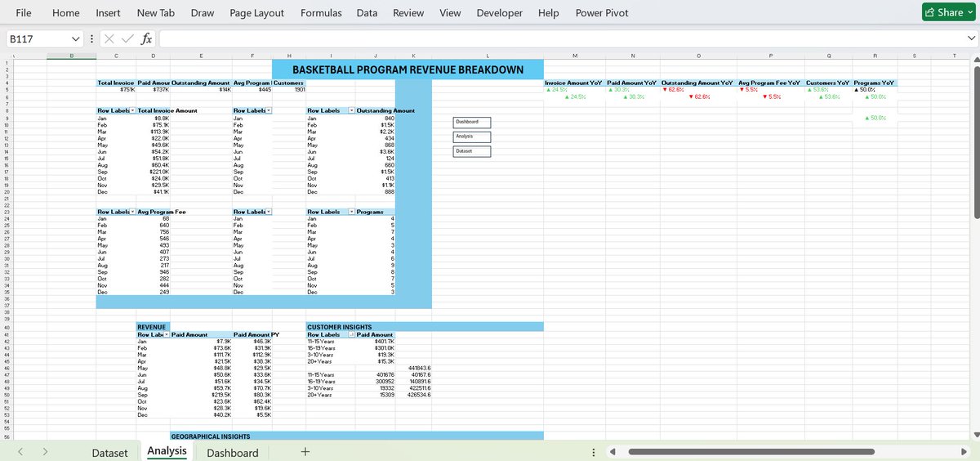This screenshot has height=461, width=980.
Task: Open Row Labels filter in column F row 8
Action: pyautogui.click(x=269, y=110)
